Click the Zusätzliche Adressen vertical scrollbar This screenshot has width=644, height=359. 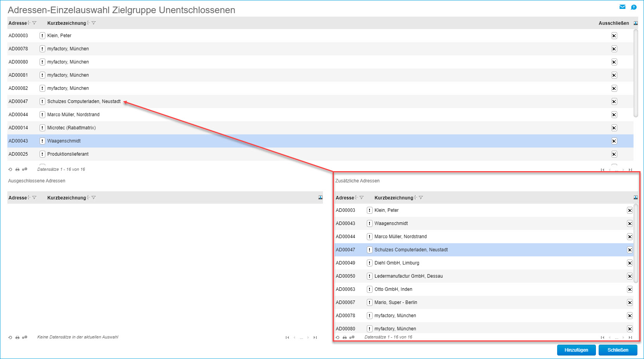(x=635, y=243)
